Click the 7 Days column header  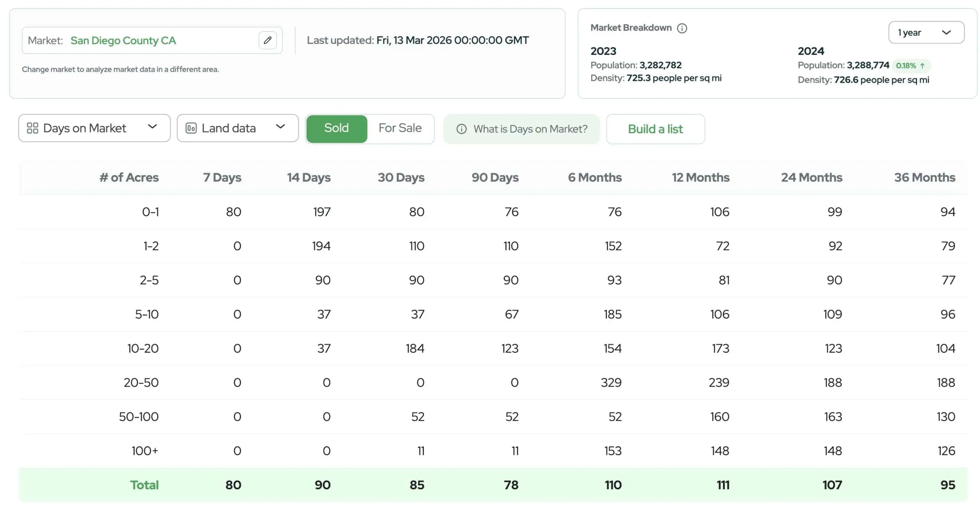pos(222,177)
